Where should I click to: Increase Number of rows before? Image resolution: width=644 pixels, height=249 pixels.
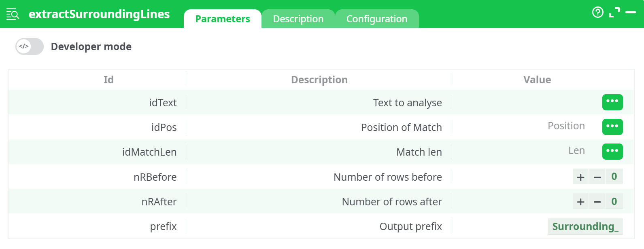click(580, 177)
